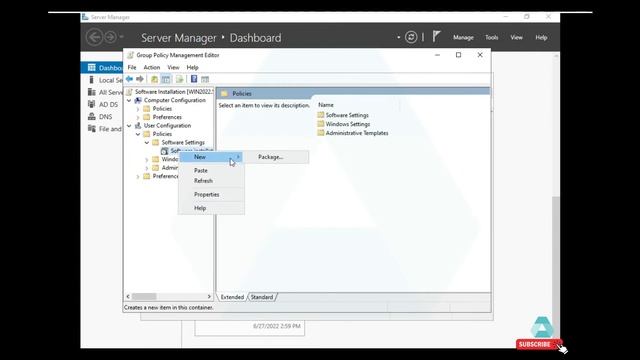Expand the Administrative Templates tree node
The image size is (640, 360).
(147, 168)
